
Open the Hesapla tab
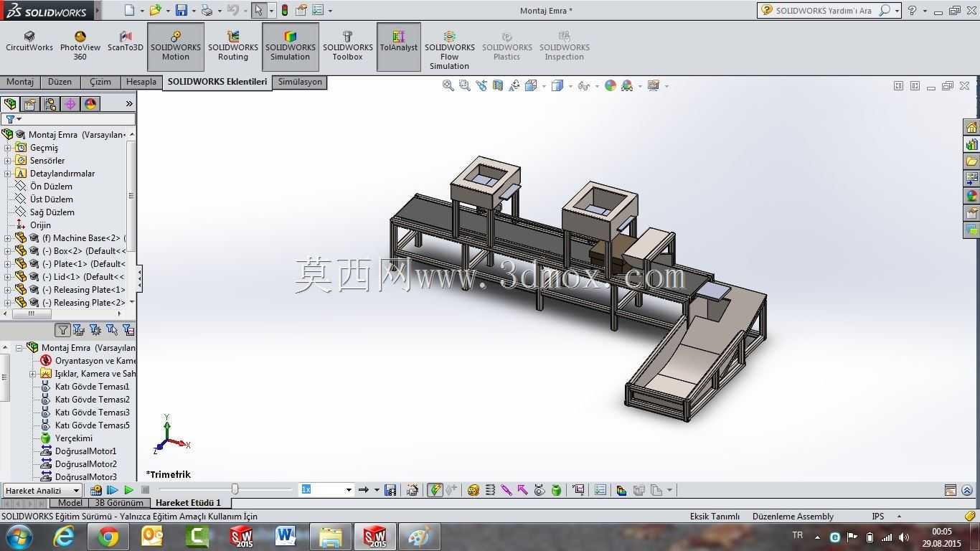[141, 82]
